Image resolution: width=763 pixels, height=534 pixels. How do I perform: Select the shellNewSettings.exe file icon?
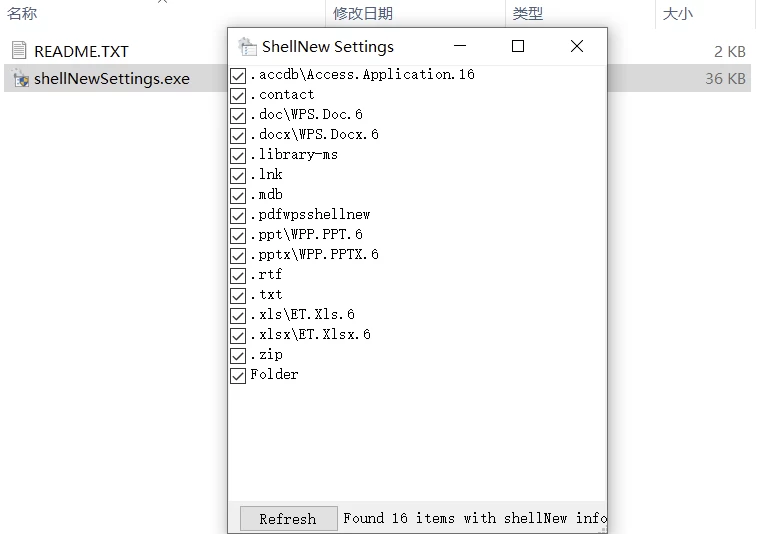(19, 79)
